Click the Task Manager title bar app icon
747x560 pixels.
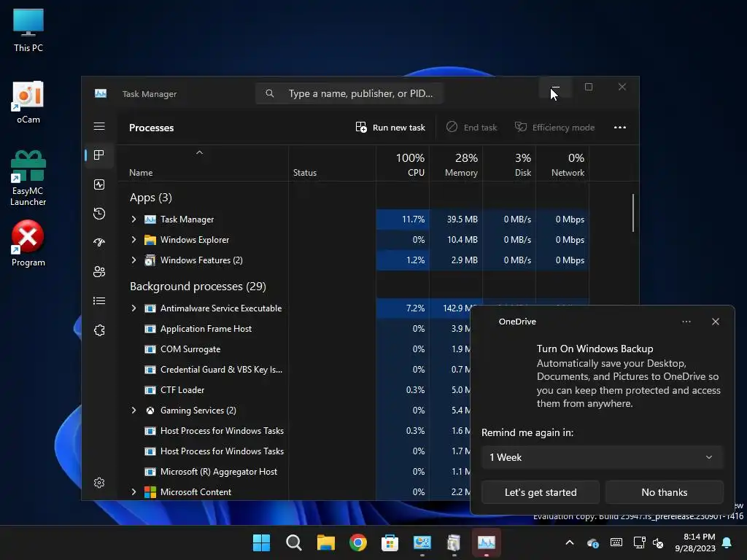point(101,93)
